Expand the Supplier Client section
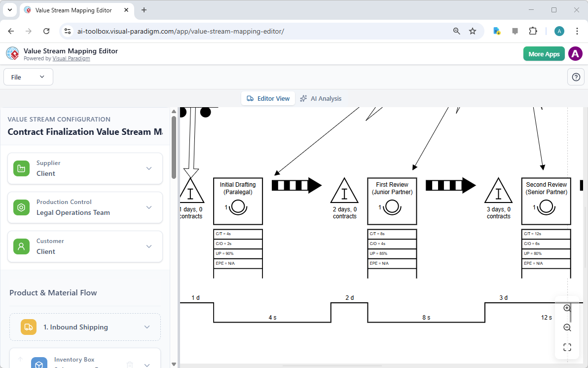The image size is (588, 368). tap(149, 168)
